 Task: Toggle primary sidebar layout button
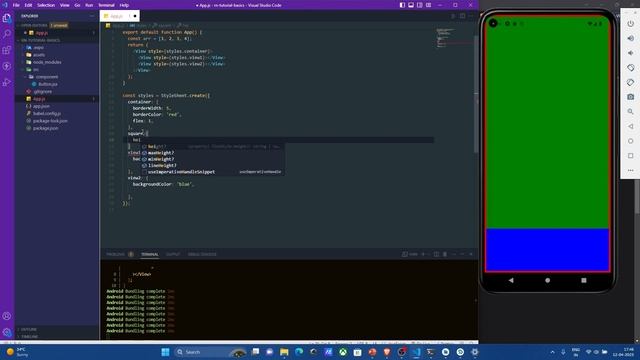[402, 5]
